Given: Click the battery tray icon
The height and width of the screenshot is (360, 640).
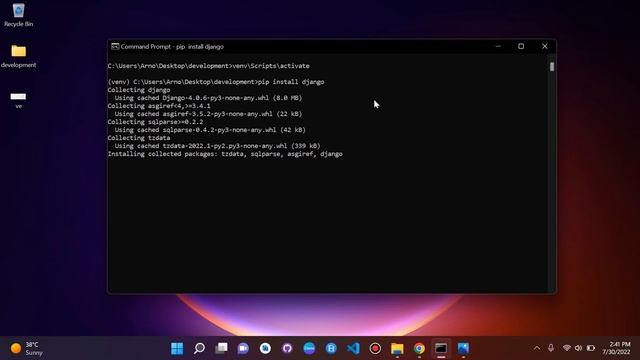Looking at the screenshot, I should (591, 348).
